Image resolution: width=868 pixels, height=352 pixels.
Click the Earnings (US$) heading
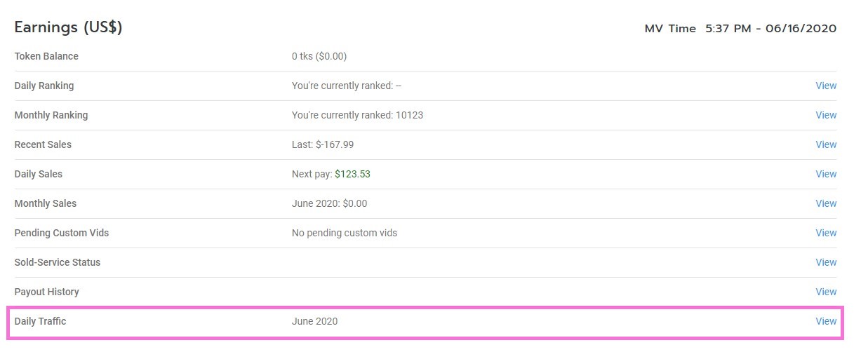69,28
